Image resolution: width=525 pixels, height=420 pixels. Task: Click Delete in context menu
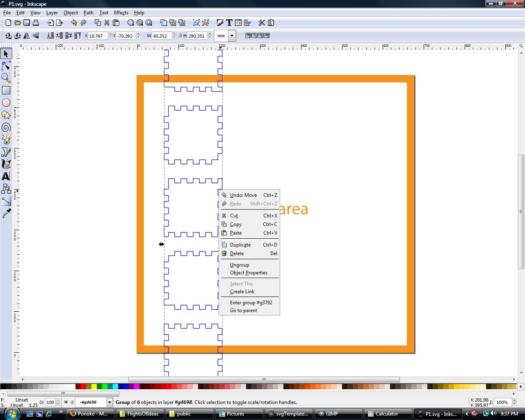coord(250,253)
